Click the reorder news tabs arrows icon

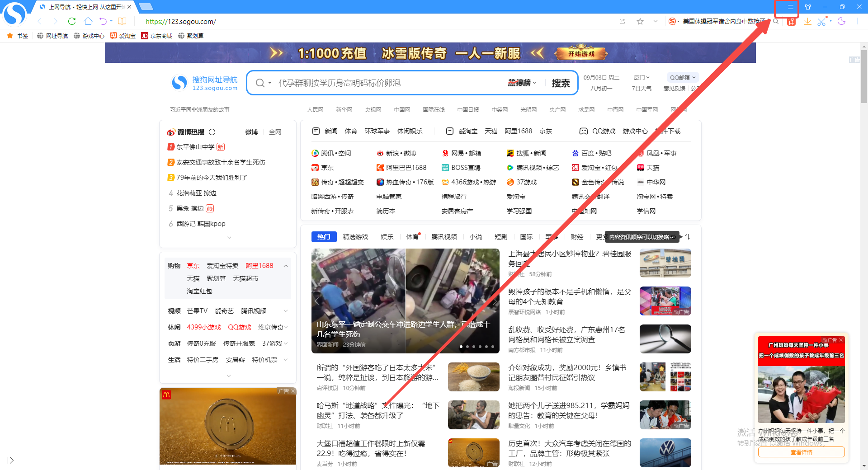[687, 237]
